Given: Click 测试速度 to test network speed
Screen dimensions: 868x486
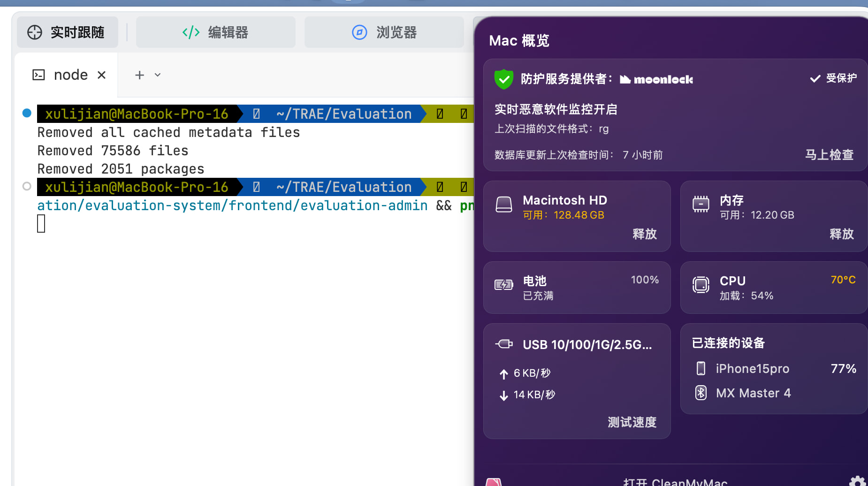Looking at the screenshot, I should (x=632, y=422).
